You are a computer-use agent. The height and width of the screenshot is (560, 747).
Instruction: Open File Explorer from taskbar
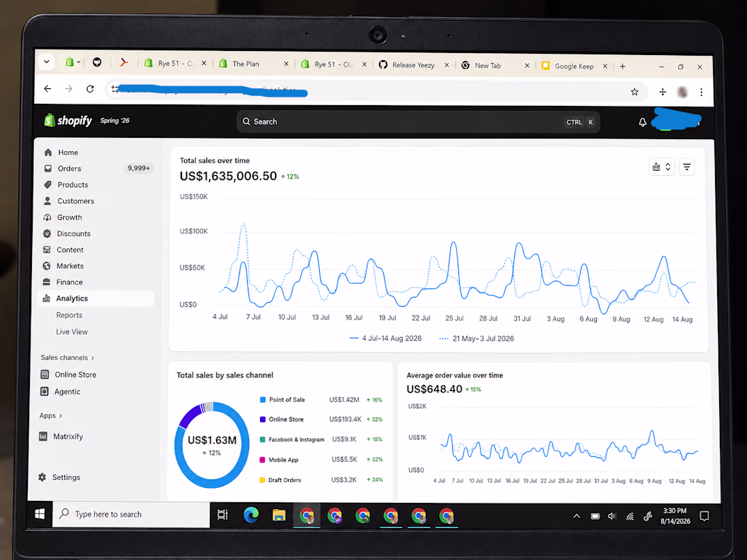[x=278, y=515]
